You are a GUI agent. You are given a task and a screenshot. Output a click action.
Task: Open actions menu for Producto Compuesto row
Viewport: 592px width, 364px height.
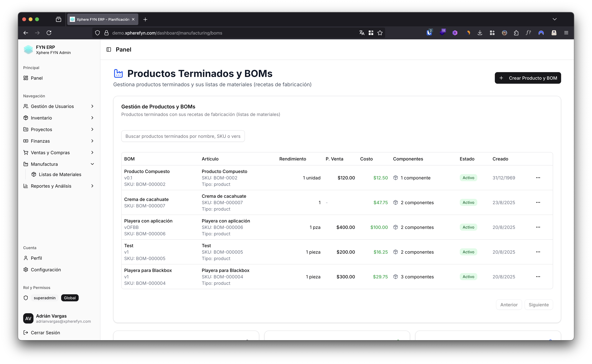538,178
